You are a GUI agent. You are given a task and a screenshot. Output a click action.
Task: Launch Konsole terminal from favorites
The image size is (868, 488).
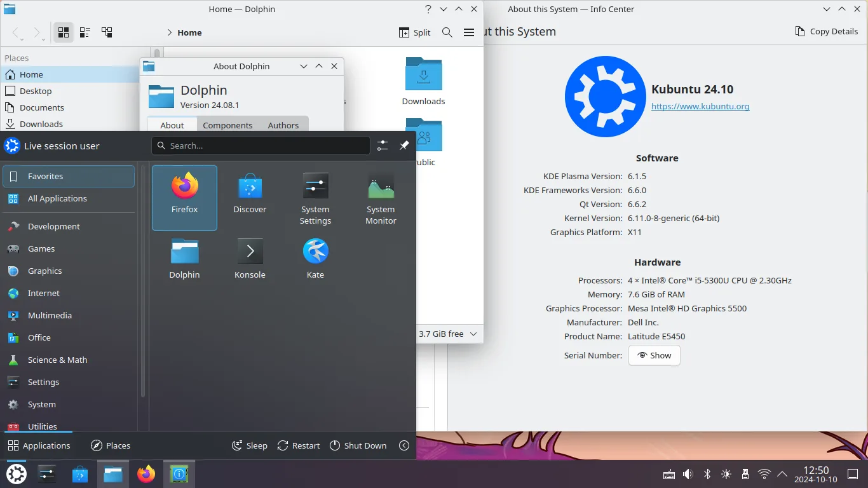click(x=250, y=258)
